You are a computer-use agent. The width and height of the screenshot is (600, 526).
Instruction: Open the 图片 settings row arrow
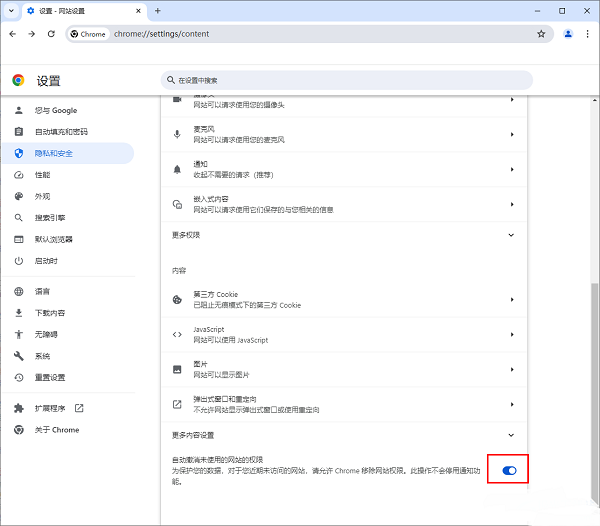click(512, 369)
